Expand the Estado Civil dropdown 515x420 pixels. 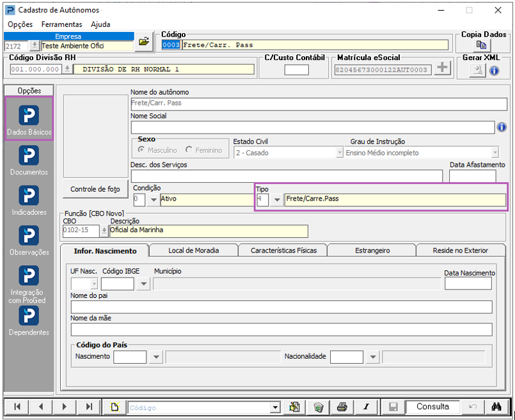tap(339, 153)
